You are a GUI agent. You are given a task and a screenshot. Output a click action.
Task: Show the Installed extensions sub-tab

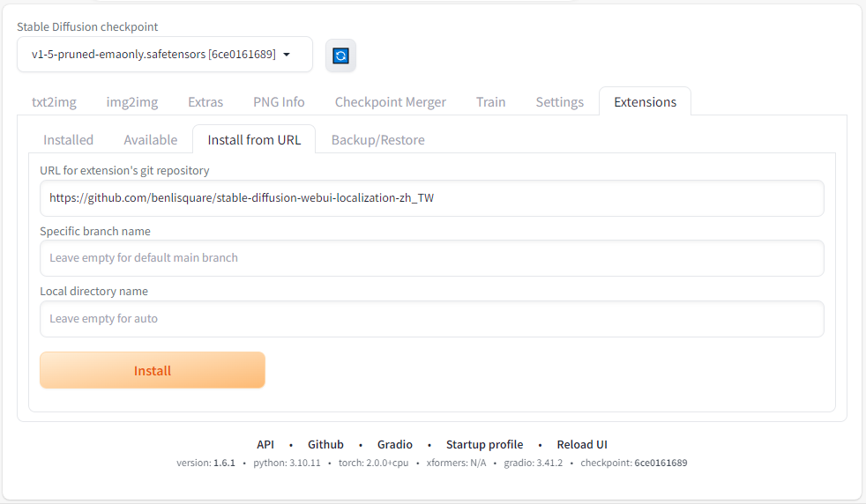(68, 140)
